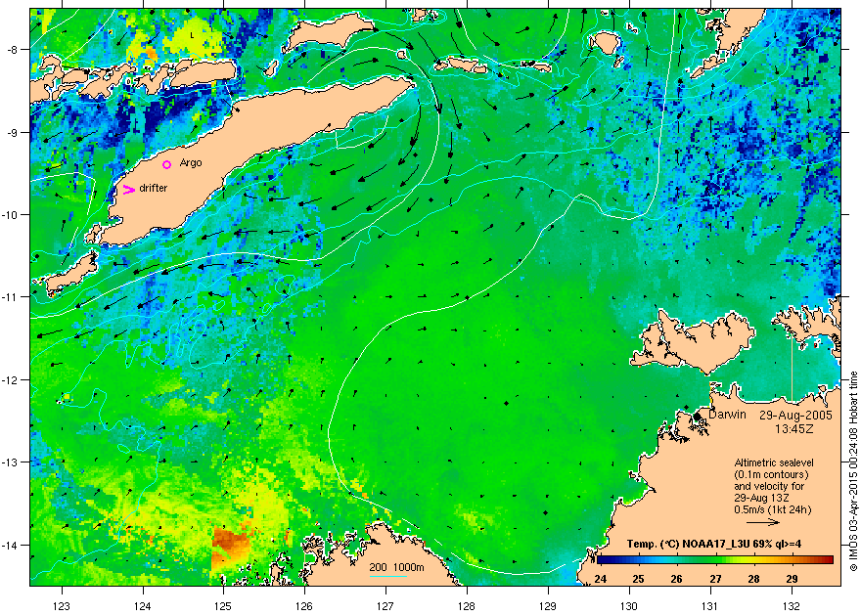This screenshot has width=861, height=616.
Task: Click the '0.5m/s (1kt 24h)' scale text
Action: 773,509
